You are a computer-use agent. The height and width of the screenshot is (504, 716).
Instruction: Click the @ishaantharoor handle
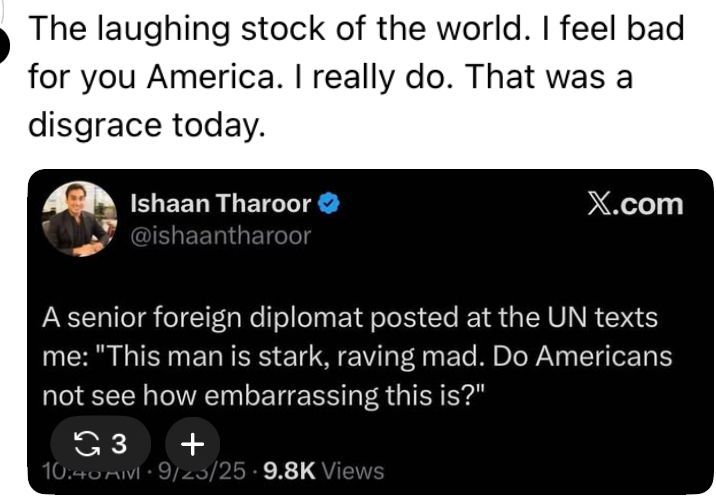tap(220, 236)
